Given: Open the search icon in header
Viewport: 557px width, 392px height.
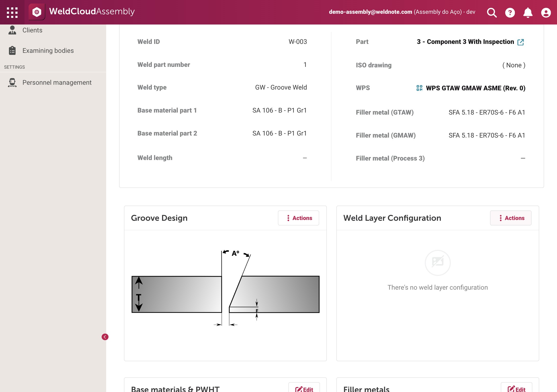Looking at the screenshot, I should click(492, 12).
